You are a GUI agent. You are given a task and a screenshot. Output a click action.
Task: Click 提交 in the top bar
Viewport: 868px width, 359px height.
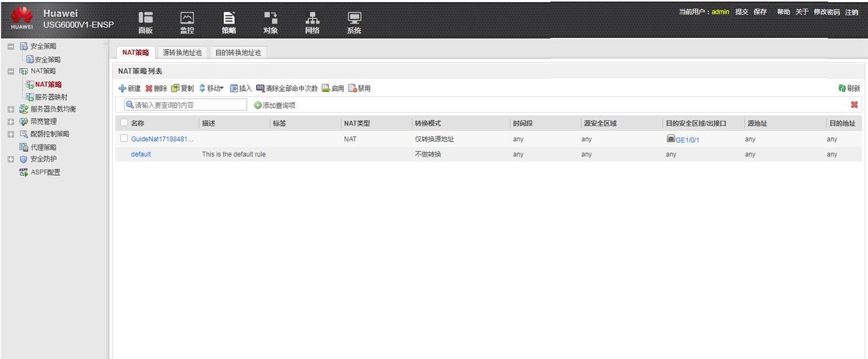pyautogui.click(x=742, y=12)
